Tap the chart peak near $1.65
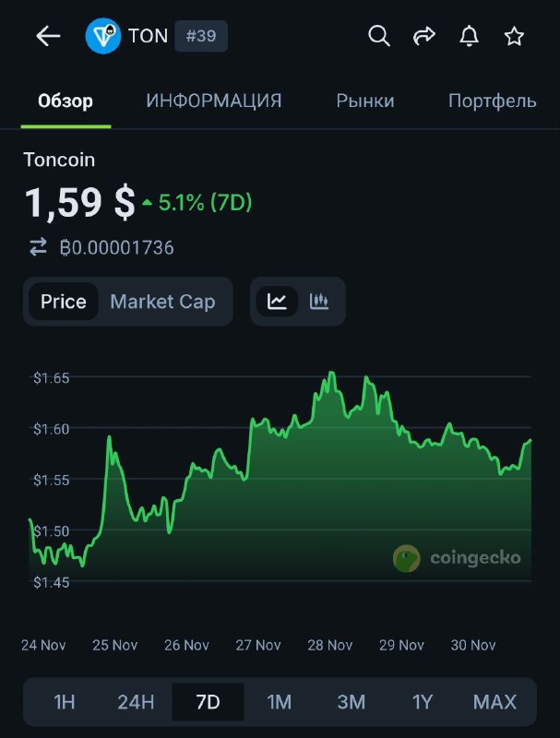The width and height of the screenshot is (560, 738). pos(331,374)
